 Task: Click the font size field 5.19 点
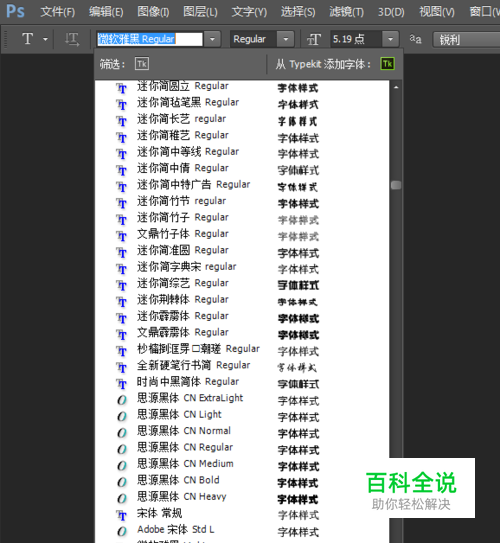(356, 39)
